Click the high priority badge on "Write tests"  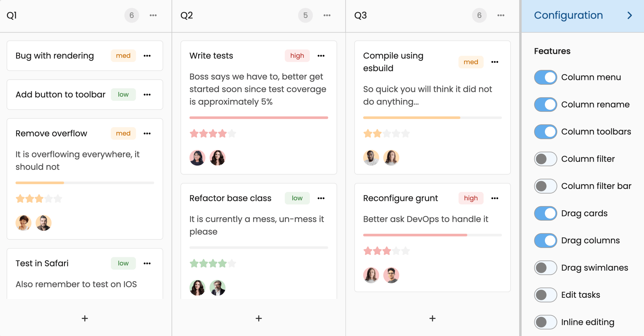pos(297,56)
